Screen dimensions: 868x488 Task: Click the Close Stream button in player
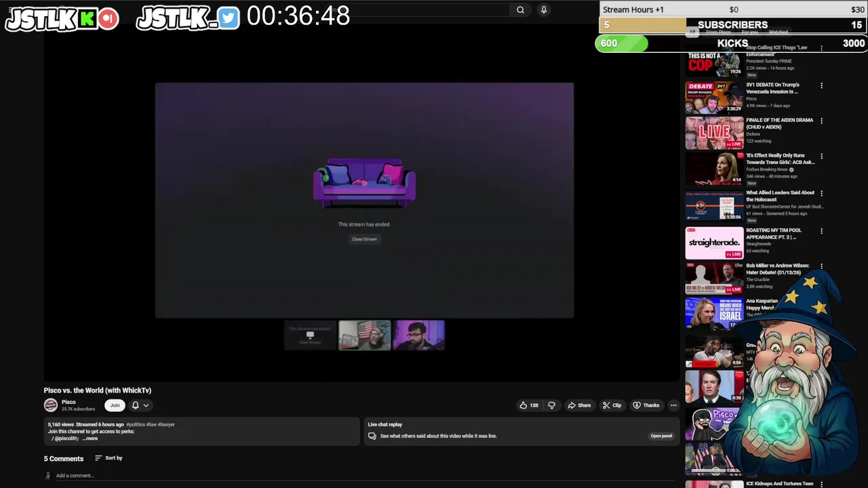tap(364, 239)
